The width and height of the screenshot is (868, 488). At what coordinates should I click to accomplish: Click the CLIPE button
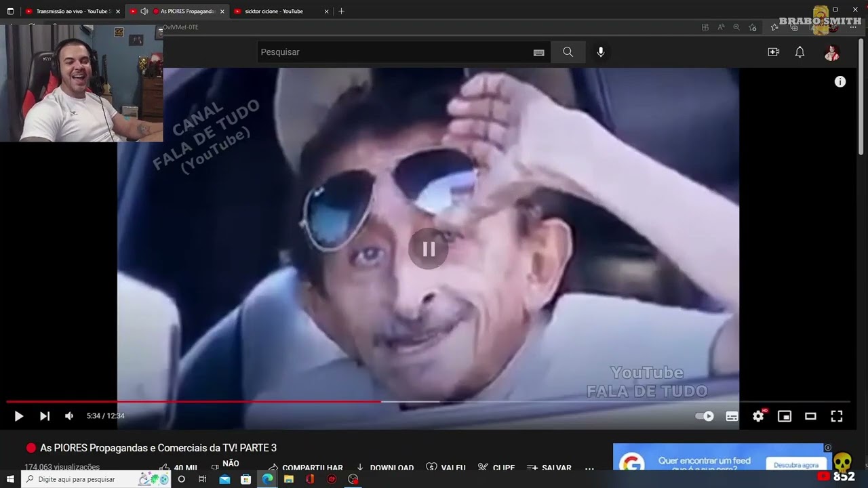tap(496, 468)
